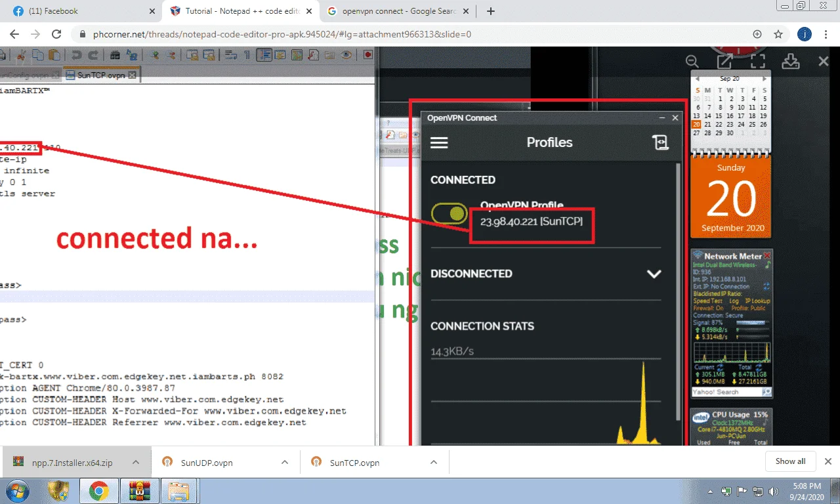Click the Yahoo search magnifier button
840x504 pixels.
pyautogui.click(x=766, y=392)
